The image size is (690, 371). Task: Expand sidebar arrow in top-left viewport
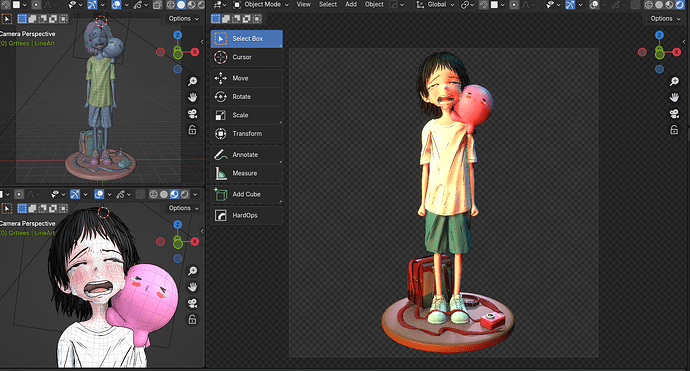click(x=202, y=41)
